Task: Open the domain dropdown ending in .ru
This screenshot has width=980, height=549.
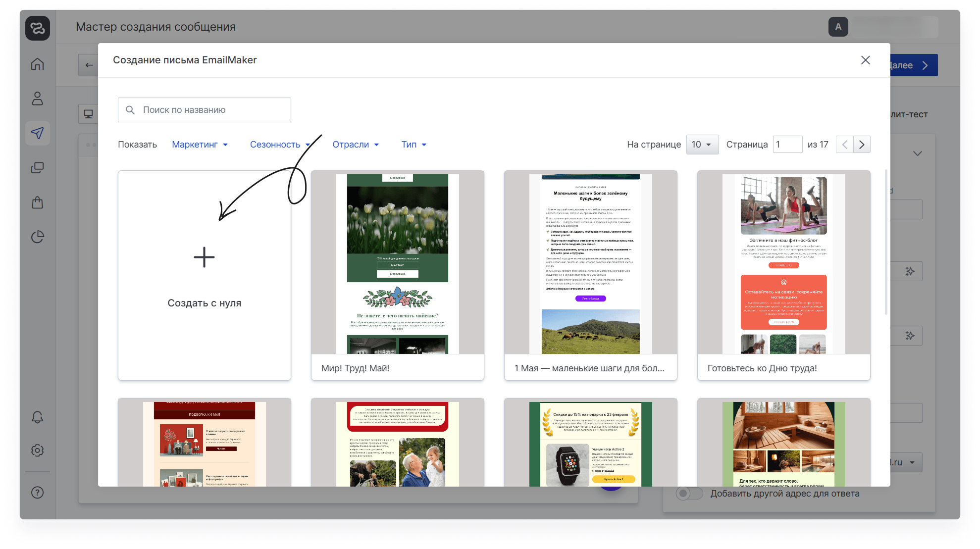Action: click(906, 462)
